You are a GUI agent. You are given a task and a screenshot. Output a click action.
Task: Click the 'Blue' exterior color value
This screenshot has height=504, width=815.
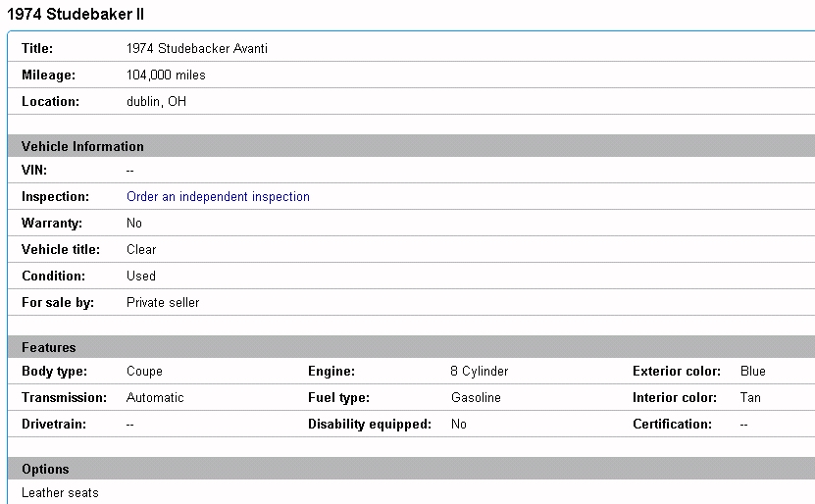click(753, 372)
